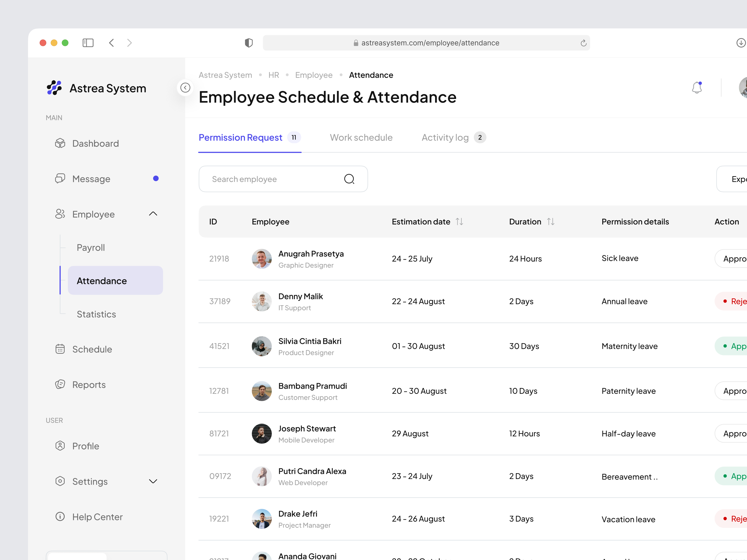
Task: Click the Employee icon in the sidebar
Action: pyautogui.click(x=60, y=214)
